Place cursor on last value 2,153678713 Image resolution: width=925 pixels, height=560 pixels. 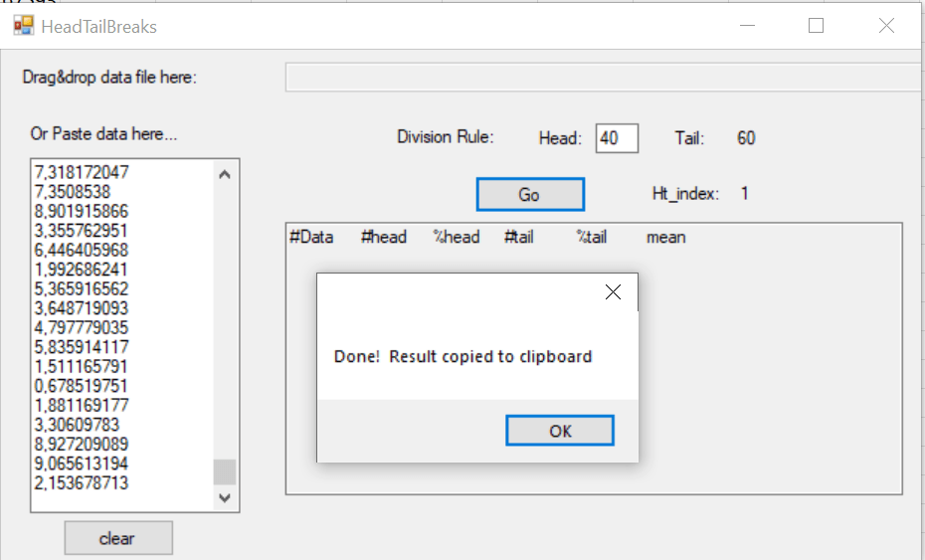point(82,483)
